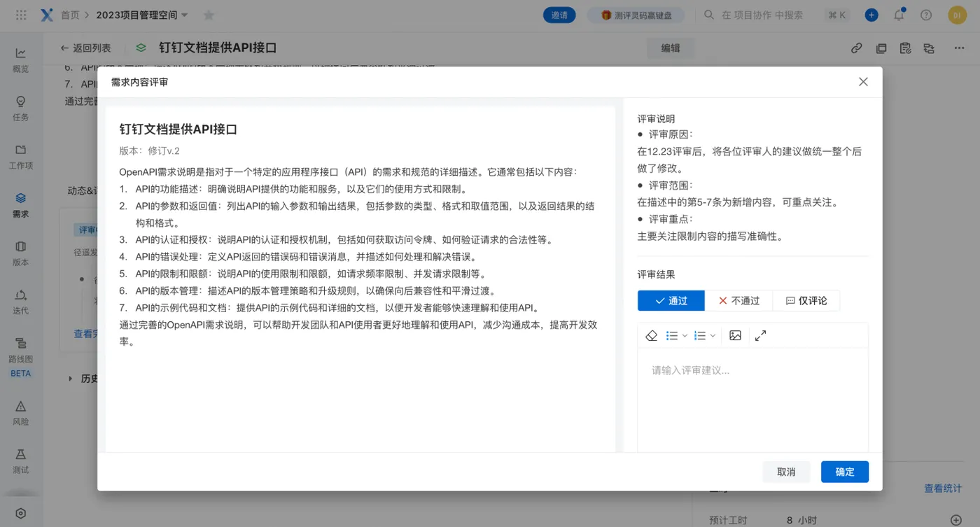Star the 2023项目管理空间 project
Image resolution: width=980 pixels, height=527 pixels.
point(209,15)
